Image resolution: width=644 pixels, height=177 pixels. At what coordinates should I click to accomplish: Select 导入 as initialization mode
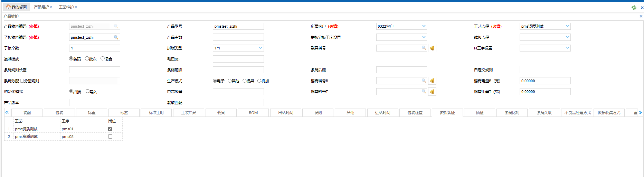pos(88,92)
